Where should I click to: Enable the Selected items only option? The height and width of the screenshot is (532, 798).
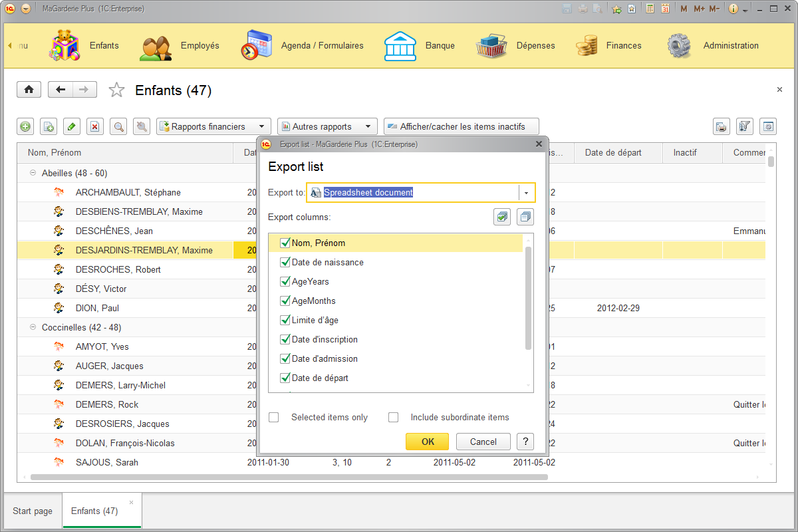[x=273, y=417]
